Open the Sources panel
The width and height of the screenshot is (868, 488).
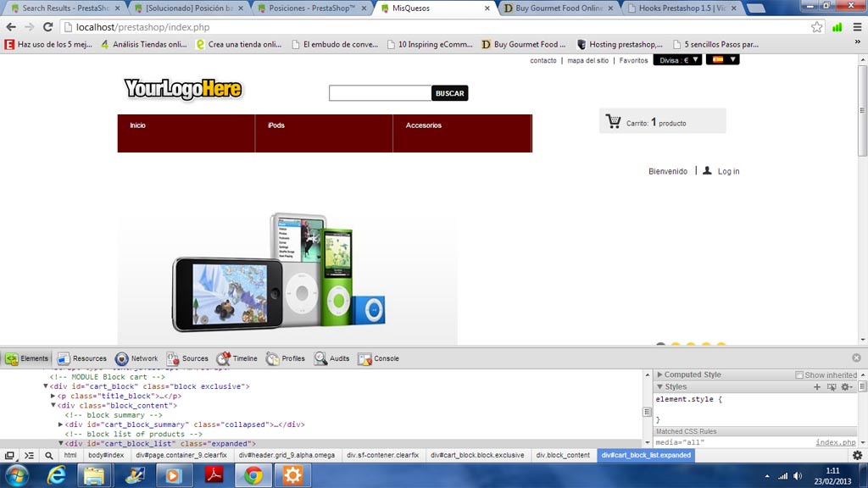coord(187,358)
